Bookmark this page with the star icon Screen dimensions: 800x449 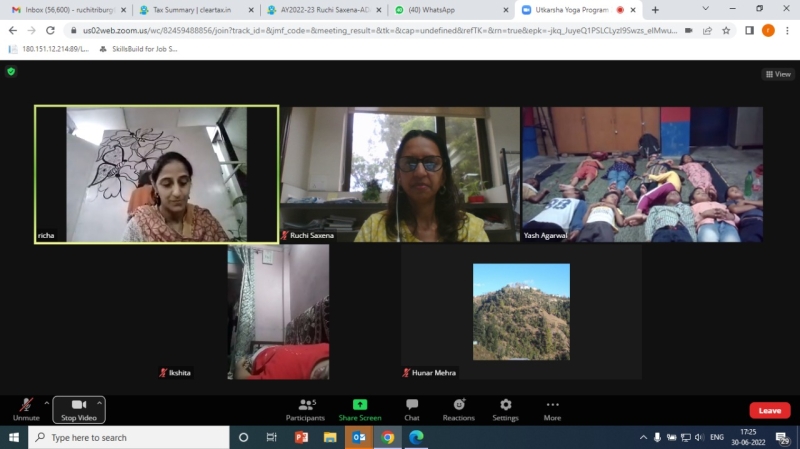tap(726, 30)
